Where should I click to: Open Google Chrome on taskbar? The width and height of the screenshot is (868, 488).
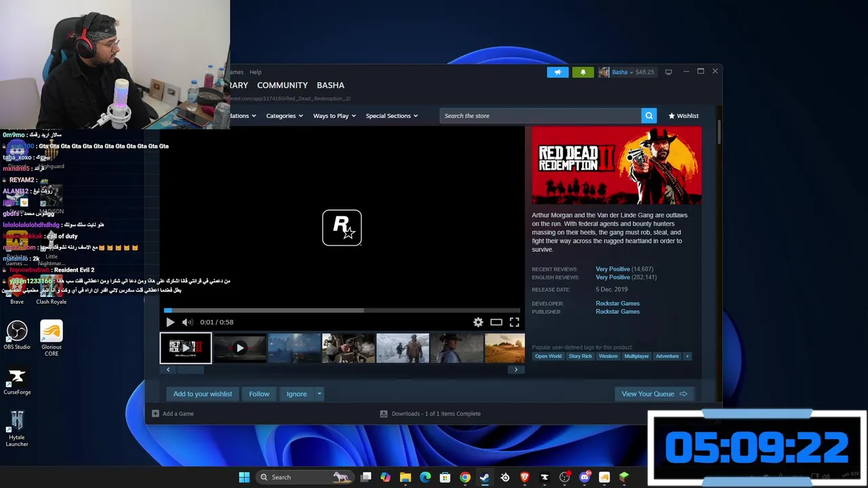point(465,477)
